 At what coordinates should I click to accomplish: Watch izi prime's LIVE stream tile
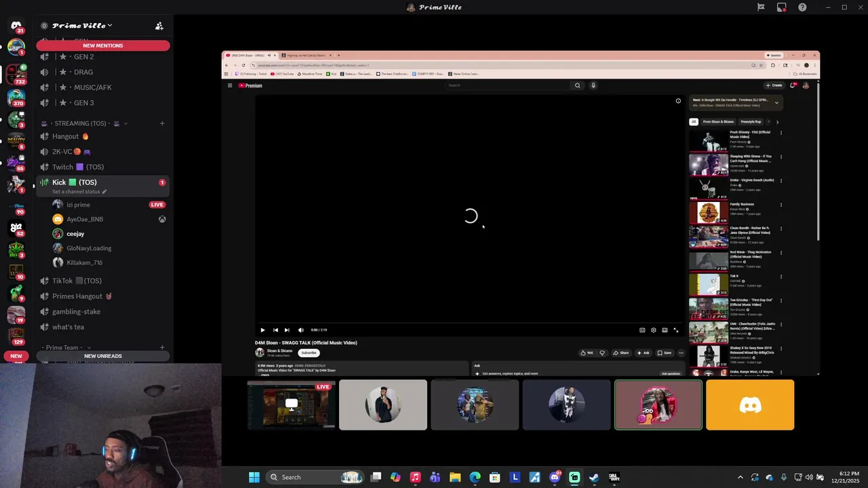click(x=292, y=405)
